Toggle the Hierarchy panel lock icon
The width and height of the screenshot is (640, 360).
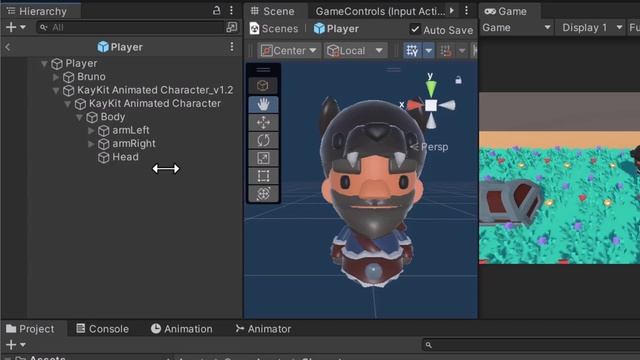pyautogui.click(x=217, y=10)
